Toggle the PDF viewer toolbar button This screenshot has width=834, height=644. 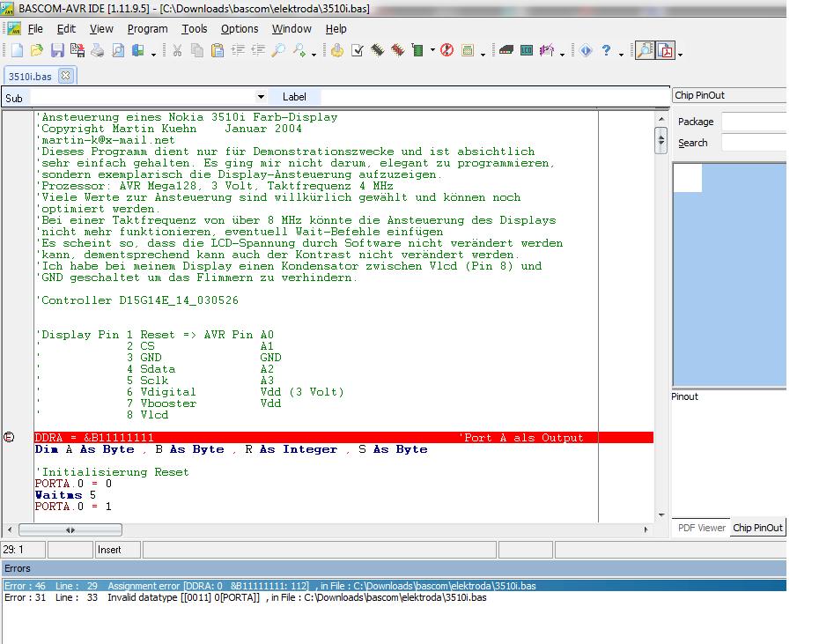(665, 51)
